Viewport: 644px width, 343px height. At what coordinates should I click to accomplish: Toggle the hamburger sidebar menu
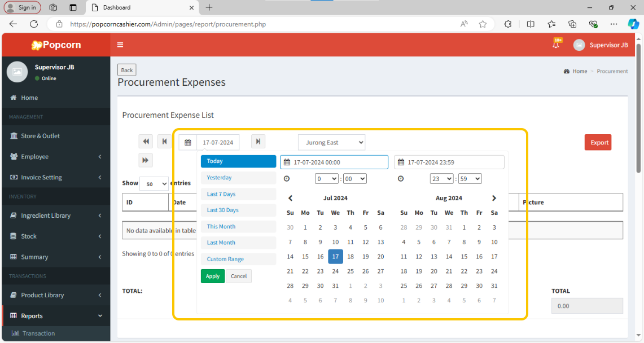120,45
